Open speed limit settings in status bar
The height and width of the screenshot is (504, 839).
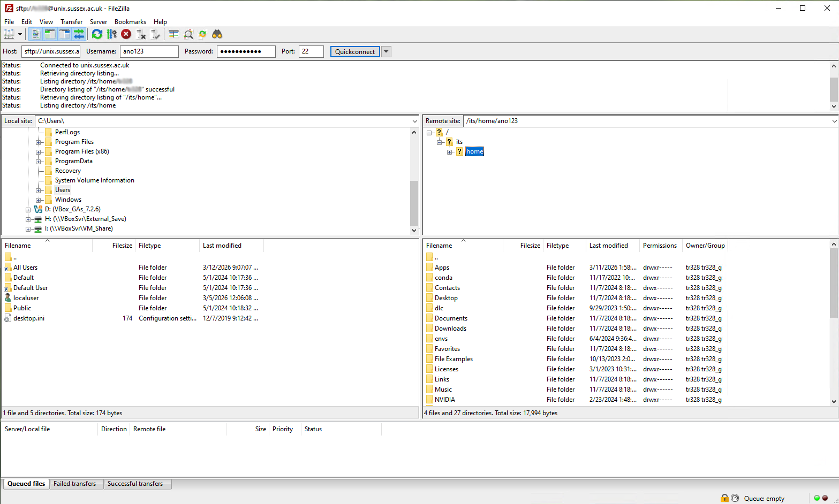coord(735,498)
